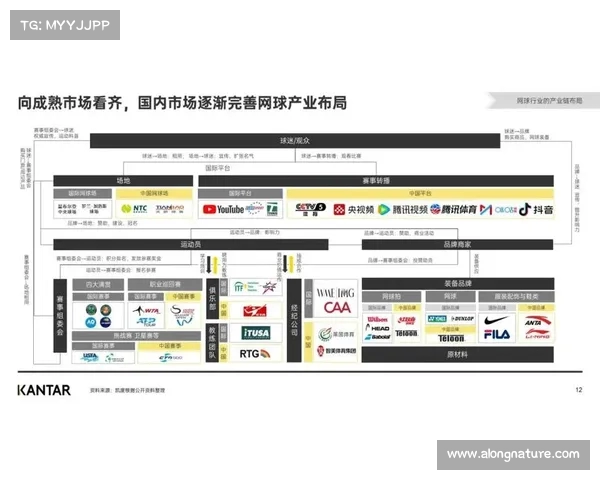Click the yellow 中国网球场 label

[154, 193]
